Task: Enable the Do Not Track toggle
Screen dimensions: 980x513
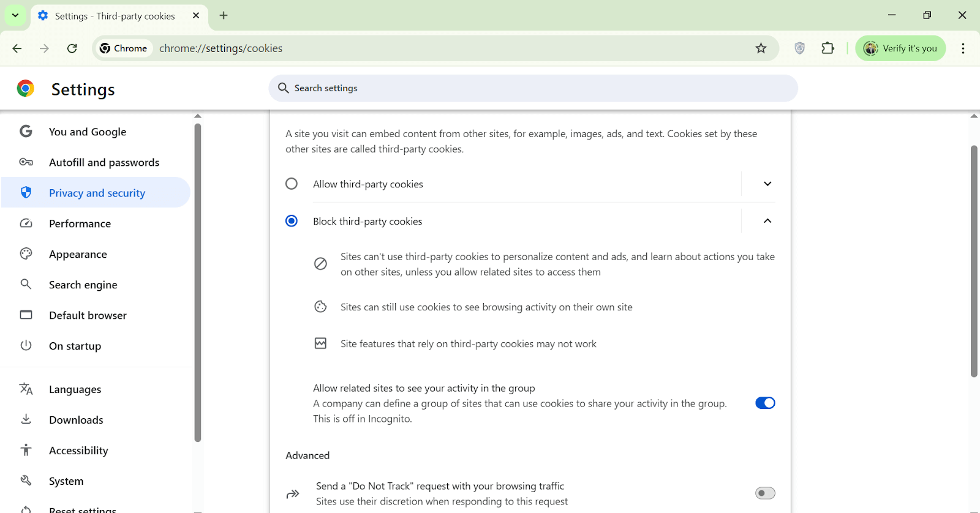Action: [x=765, y=493]
